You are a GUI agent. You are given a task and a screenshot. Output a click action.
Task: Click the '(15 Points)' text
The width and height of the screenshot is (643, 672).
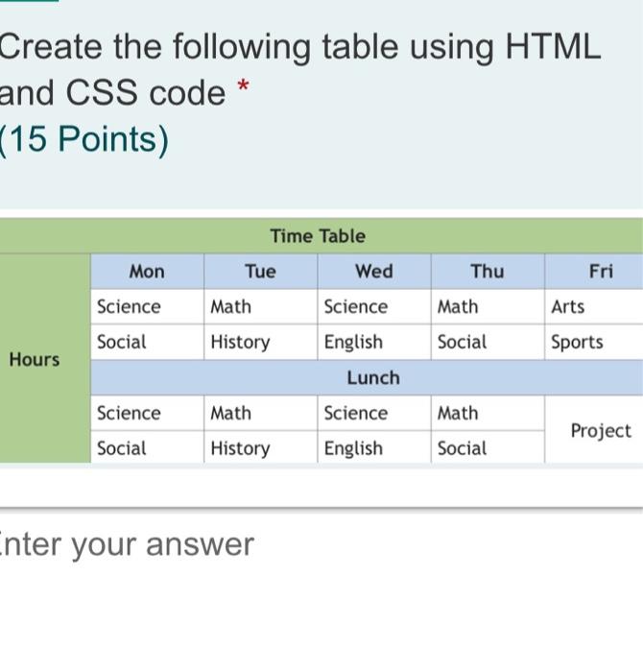pyautogui.click(x=84, y=139)
